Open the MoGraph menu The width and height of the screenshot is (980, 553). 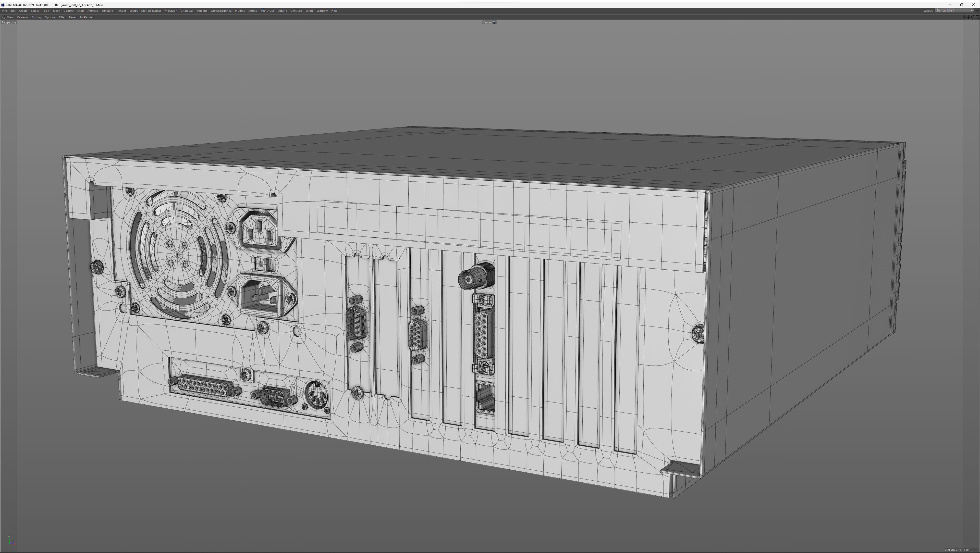[x=171, y=11]
